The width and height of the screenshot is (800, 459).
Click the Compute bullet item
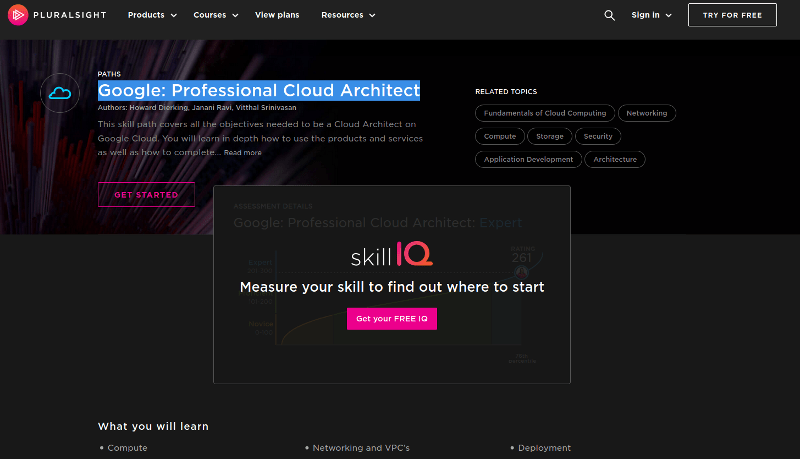coord(127,448)
